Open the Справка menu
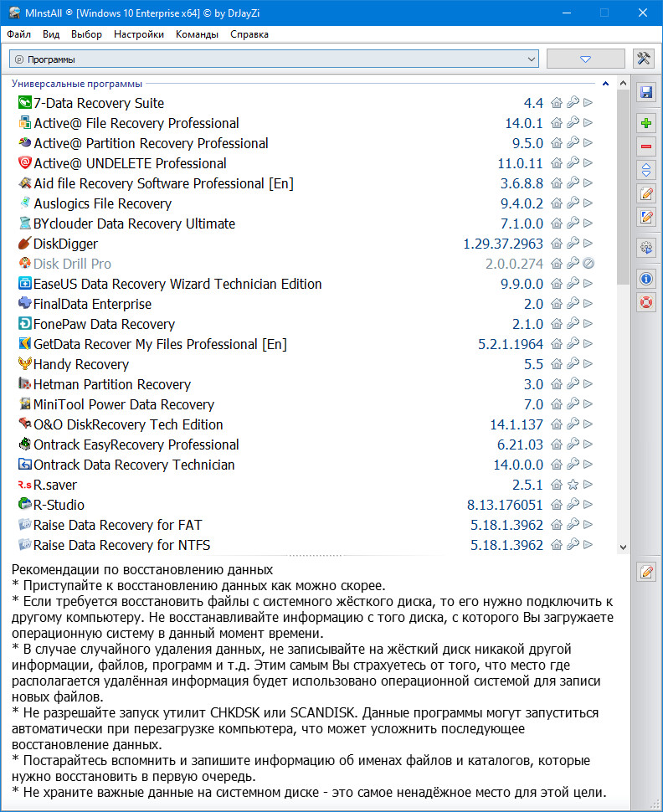 [249, 34]
